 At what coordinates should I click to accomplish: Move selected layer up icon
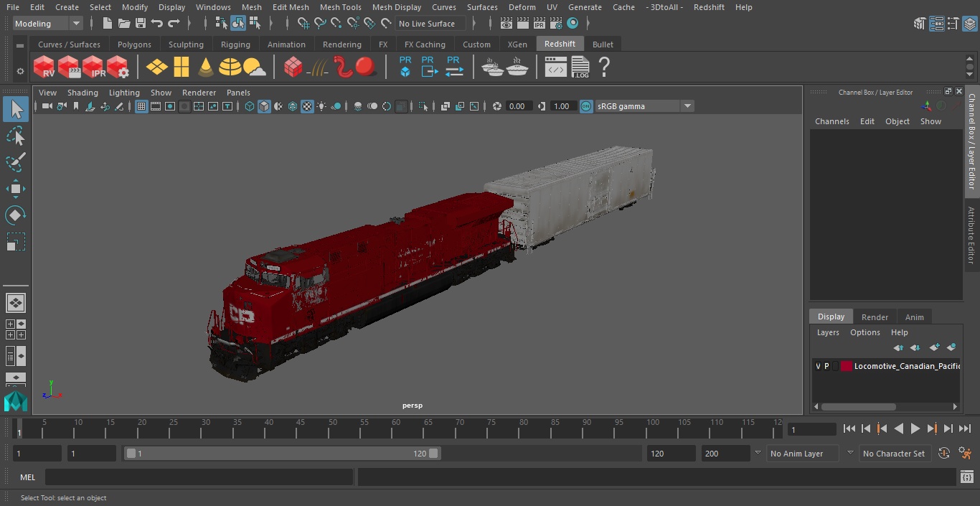(x=898, y=347)
